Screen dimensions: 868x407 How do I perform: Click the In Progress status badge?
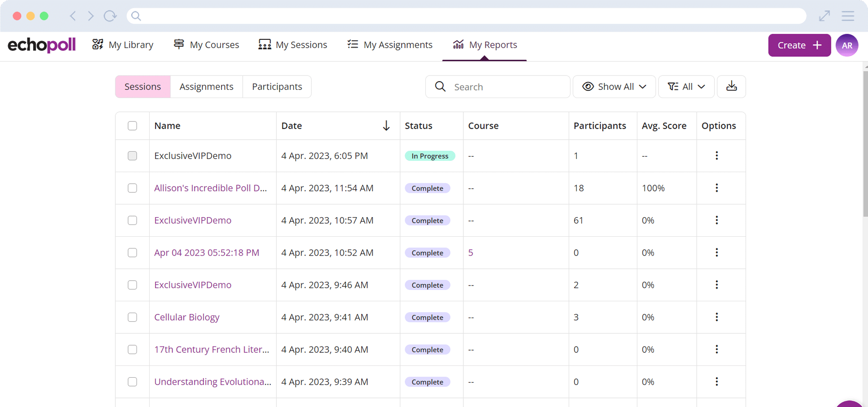[x=430, y=156]
